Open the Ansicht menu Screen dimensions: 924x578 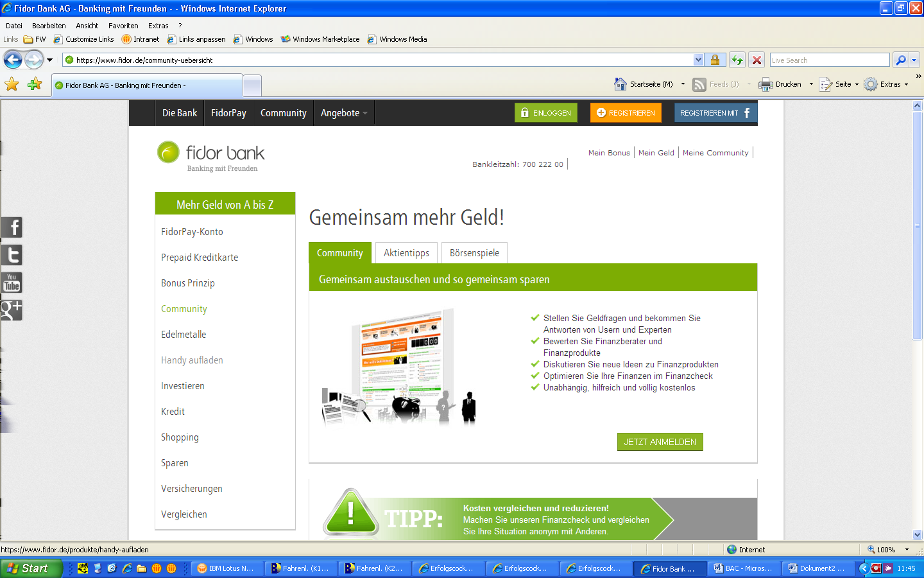point(87,26)
